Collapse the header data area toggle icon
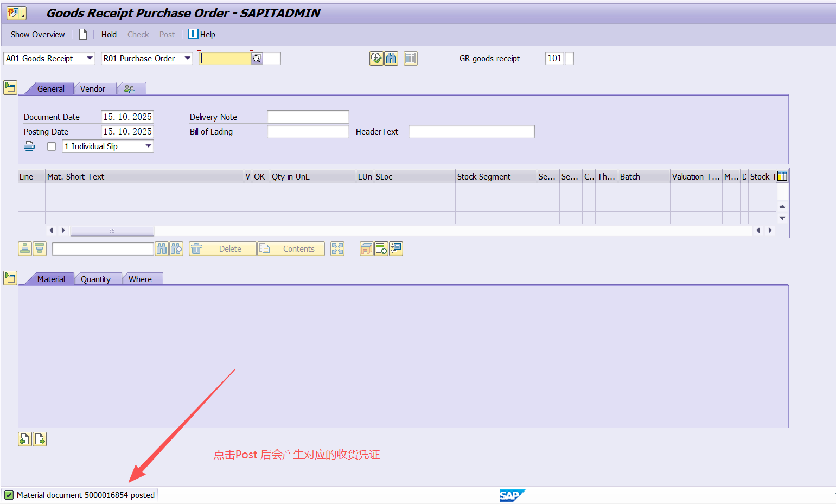The height and width of the screenshot is (504, 836). 10,87
